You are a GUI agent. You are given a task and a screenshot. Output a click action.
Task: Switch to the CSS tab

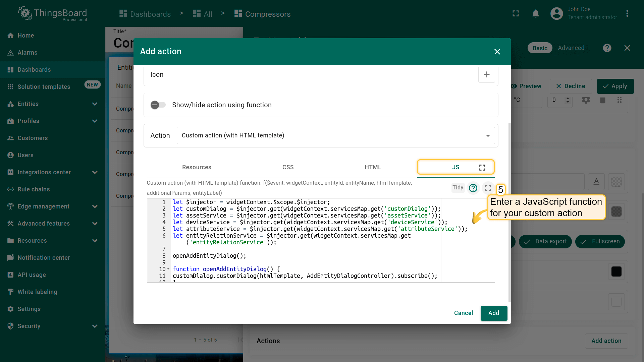pos(288,167)
